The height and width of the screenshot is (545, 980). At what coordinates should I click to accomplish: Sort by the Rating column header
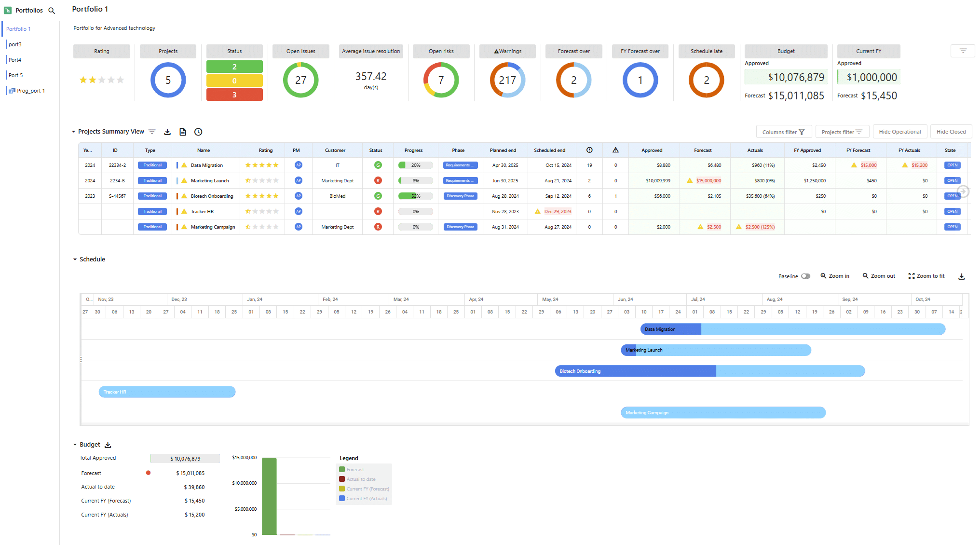(266, 150)
